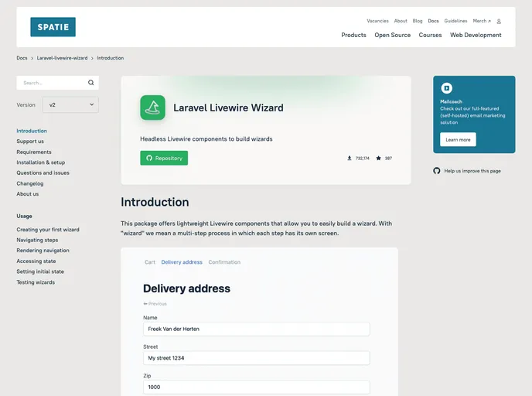Open the Courses menu
This screenshot has width=532, height=396.
click(x=430, y=35)
